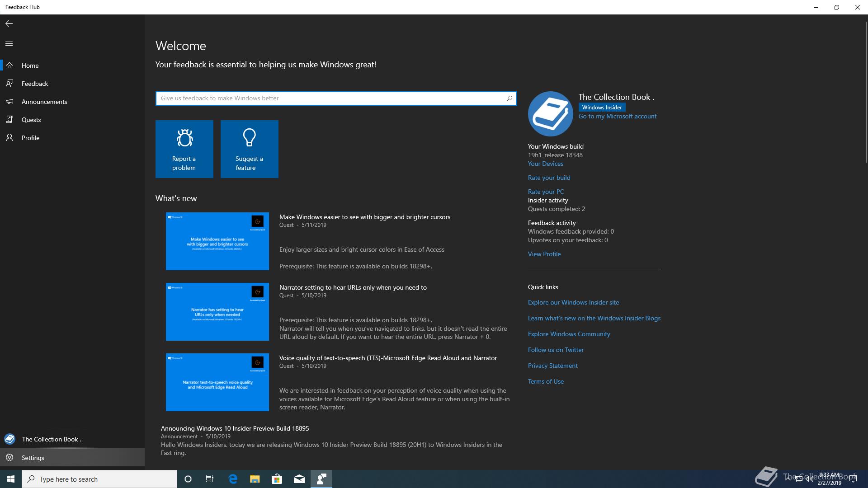Open the Settings page
The width and height of the screenshot is (868, 488).
tap(72, 458)
